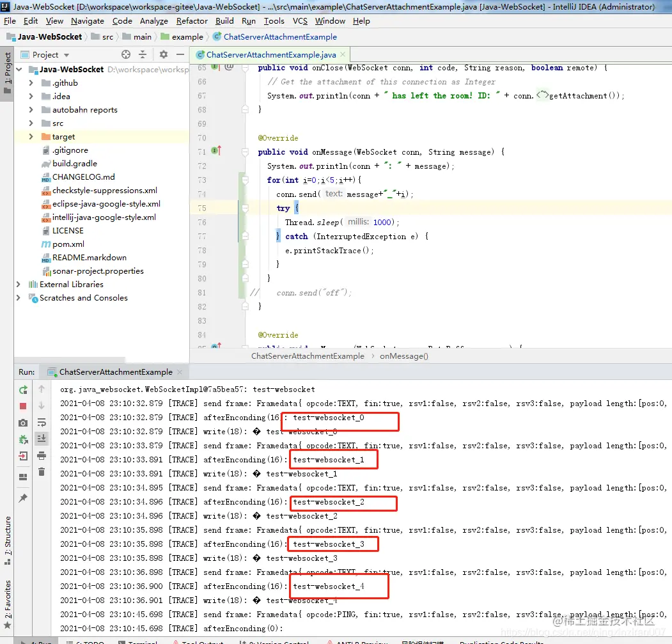Image resolution: width=672 pixels, height=644 pixels.
Task: Toggle the fold marker at line 71 onMessage
Action: 245,152
